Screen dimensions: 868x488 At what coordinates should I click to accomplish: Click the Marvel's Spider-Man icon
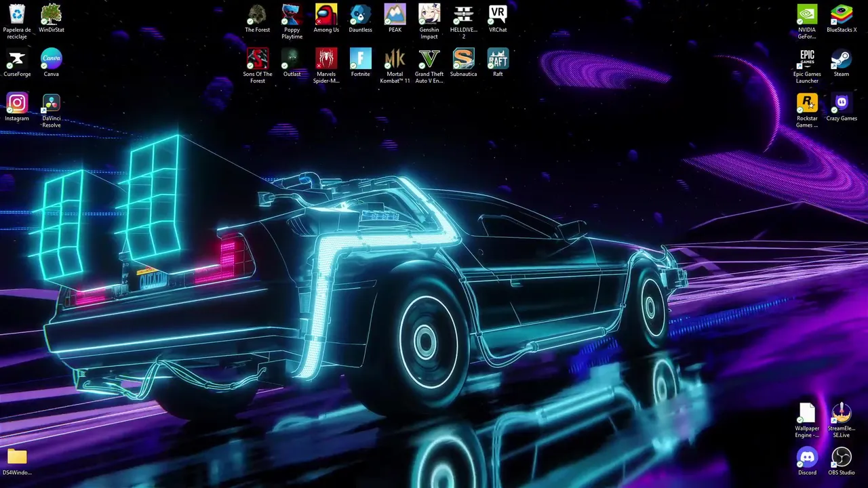(x=326, y=58)
